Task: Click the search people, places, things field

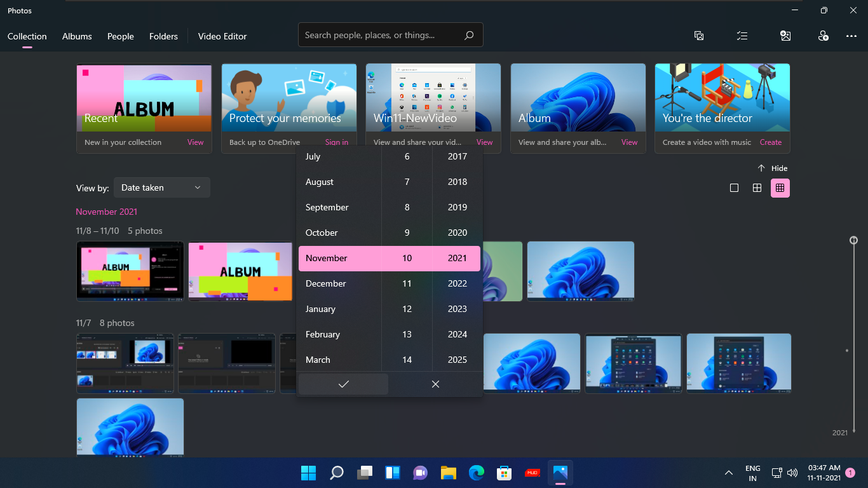Action: click(380, 36)
